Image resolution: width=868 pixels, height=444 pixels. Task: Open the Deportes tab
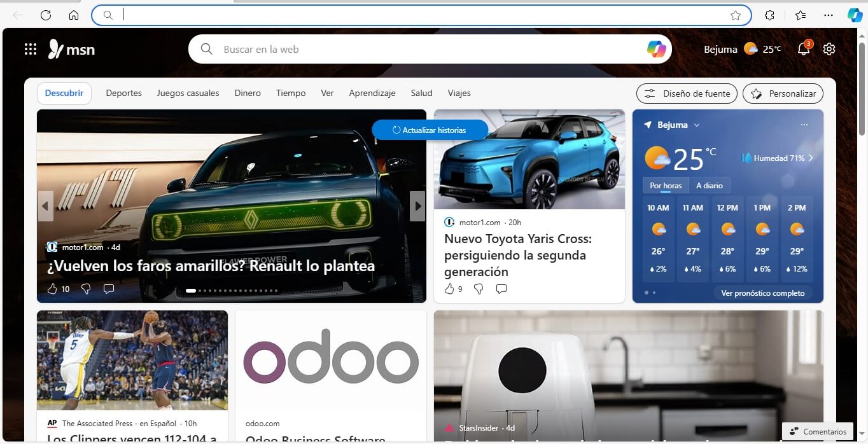click(123, 94)
